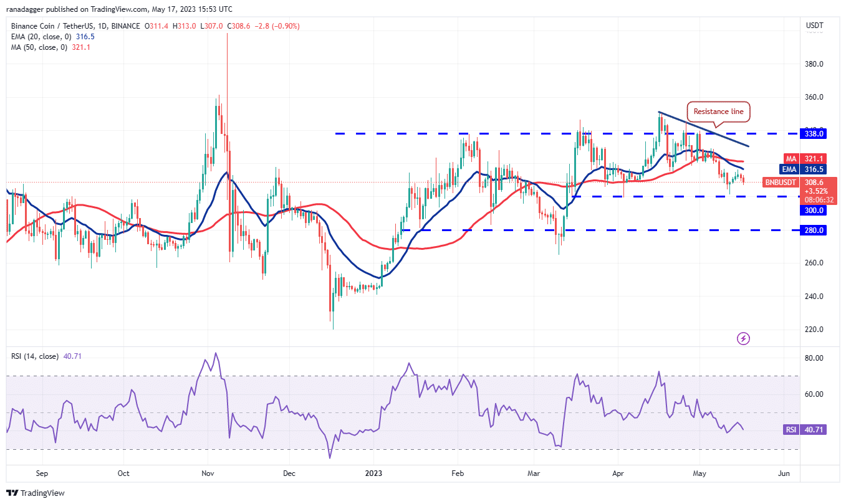Image resolution: width=846 pixels, height=504 pixels.
Task: Click the Oct label on time axis
Action: pyautogui.click(x=123, y=473)
